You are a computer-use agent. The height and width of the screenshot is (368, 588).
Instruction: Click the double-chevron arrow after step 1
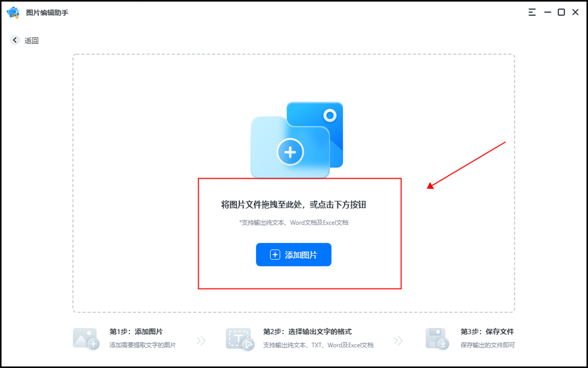pos(201,341)
